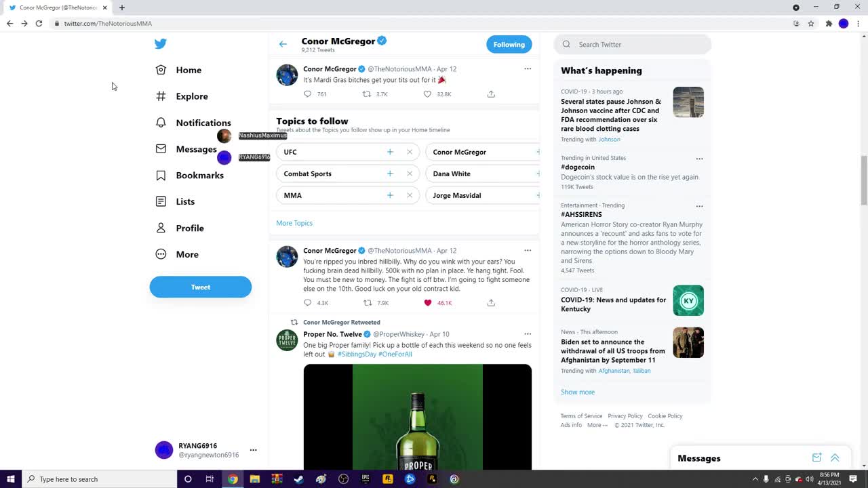Open COVID-19 Kentucky news thumbnail
Screen dimensions: 868x488
pos(688,300)
